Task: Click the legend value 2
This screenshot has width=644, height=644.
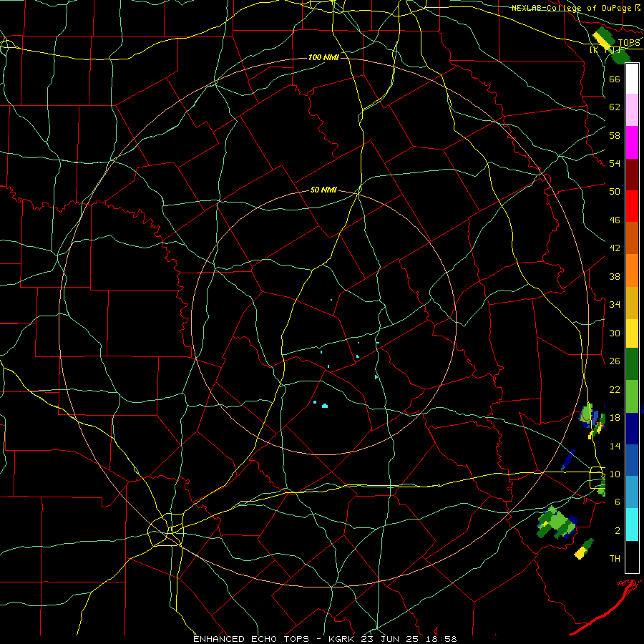Action: pyautogui.click(x=618, y=531)
